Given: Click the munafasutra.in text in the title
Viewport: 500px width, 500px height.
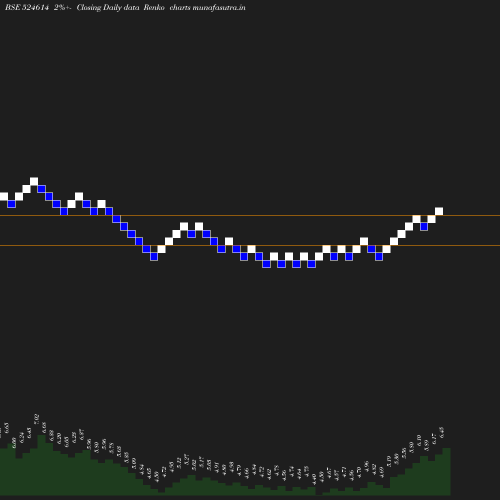Looking at the screenshot, I should (x=219, y=7).
